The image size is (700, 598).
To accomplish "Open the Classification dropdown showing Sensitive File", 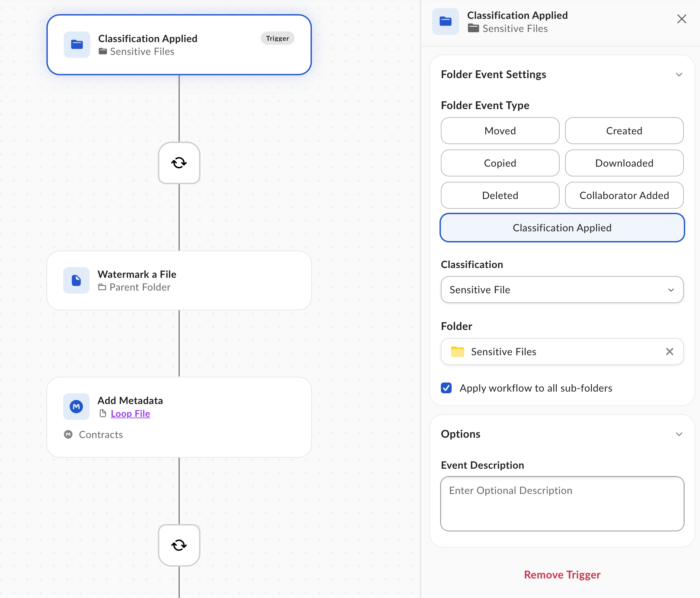I will tap(562, 290).
